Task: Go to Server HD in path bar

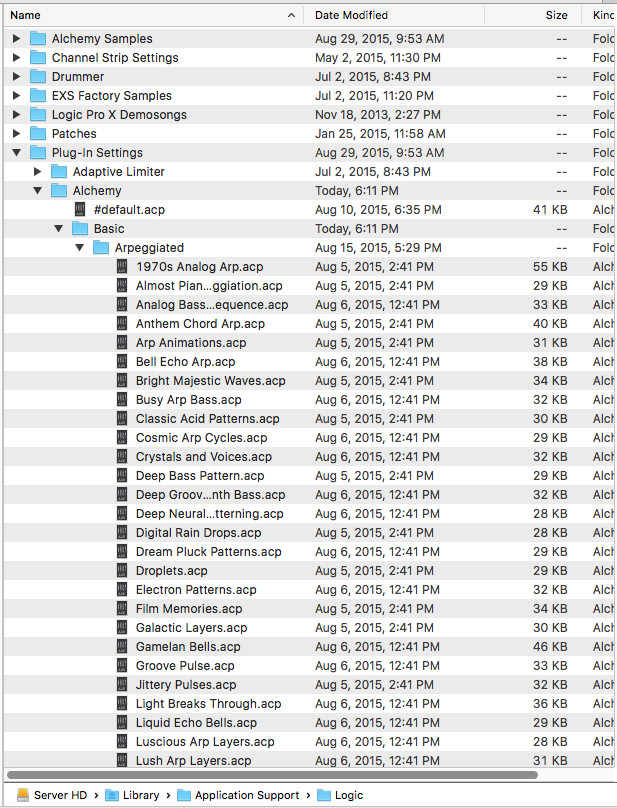Action: pos(60,795)
